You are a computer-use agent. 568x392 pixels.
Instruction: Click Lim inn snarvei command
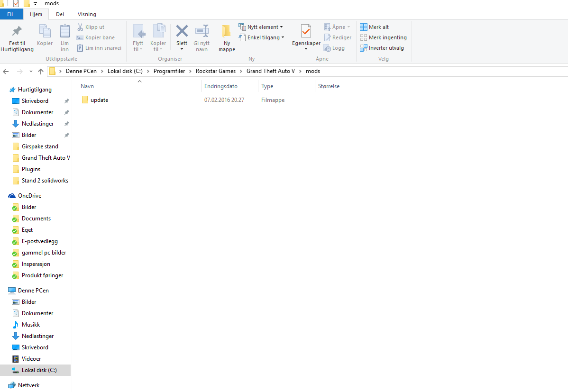[99, 48]
